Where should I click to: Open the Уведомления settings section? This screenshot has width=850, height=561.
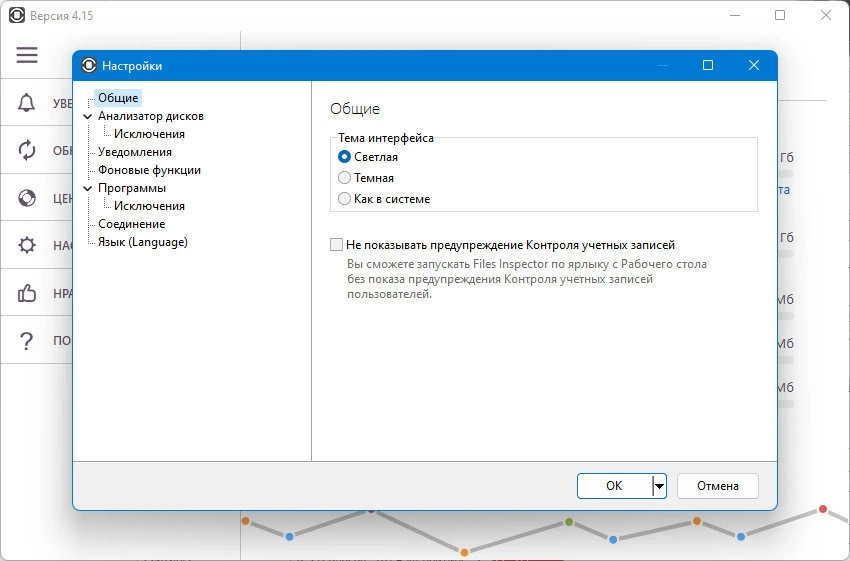click(x=134, y=152)
